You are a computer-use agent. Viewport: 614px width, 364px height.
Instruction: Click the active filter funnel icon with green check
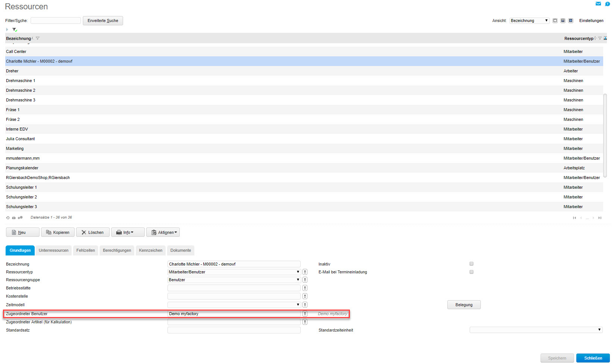15,29
